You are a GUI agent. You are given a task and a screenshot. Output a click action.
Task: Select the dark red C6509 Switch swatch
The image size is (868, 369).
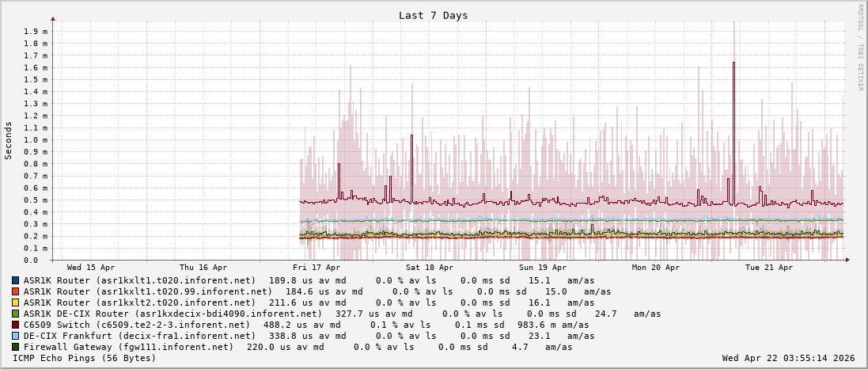point(16,325)
